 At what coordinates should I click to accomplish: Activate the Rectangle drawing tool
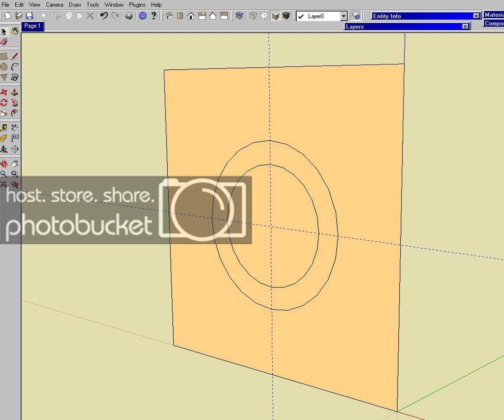tap(4, 57)
